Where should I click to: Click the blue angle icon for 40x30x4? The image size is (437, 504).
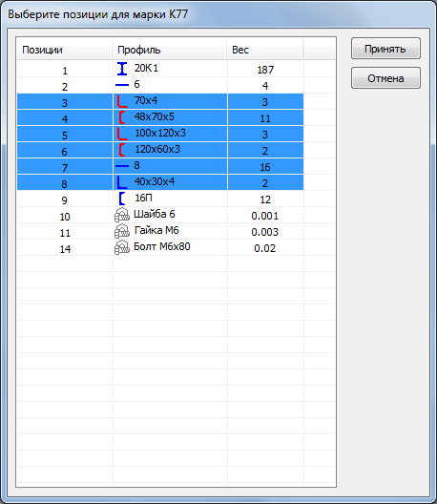pyautogui.click(x=122, y=182)
